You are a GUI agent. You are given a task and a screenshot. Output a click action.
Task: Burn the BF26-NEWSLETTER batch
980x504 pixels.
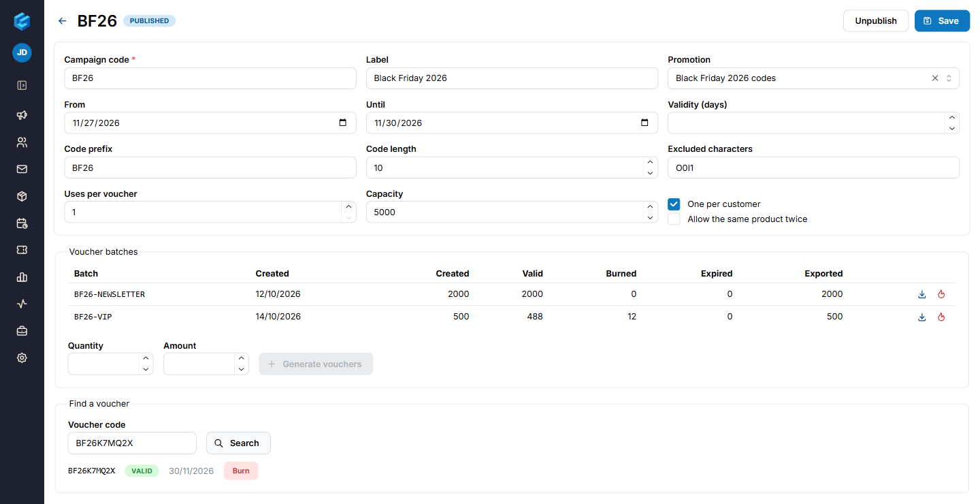coord(942,294)
